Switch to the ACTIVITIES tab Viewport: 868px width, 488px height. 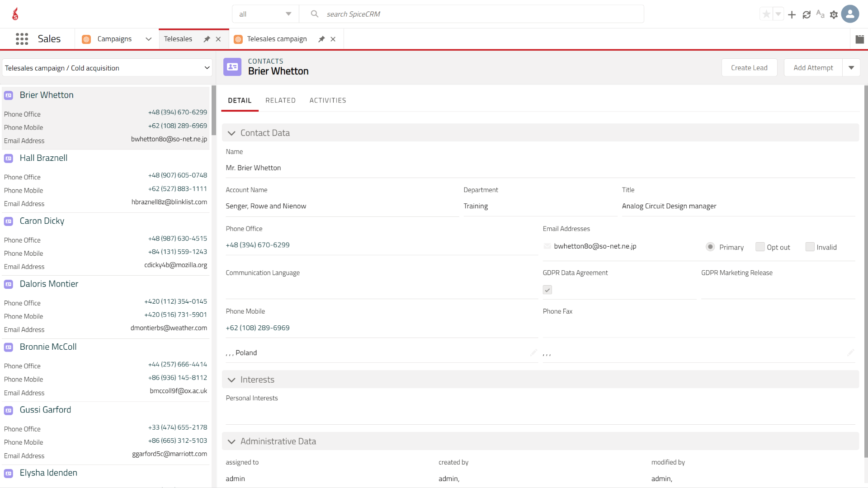pyautogui.click(x=328, y=100)
